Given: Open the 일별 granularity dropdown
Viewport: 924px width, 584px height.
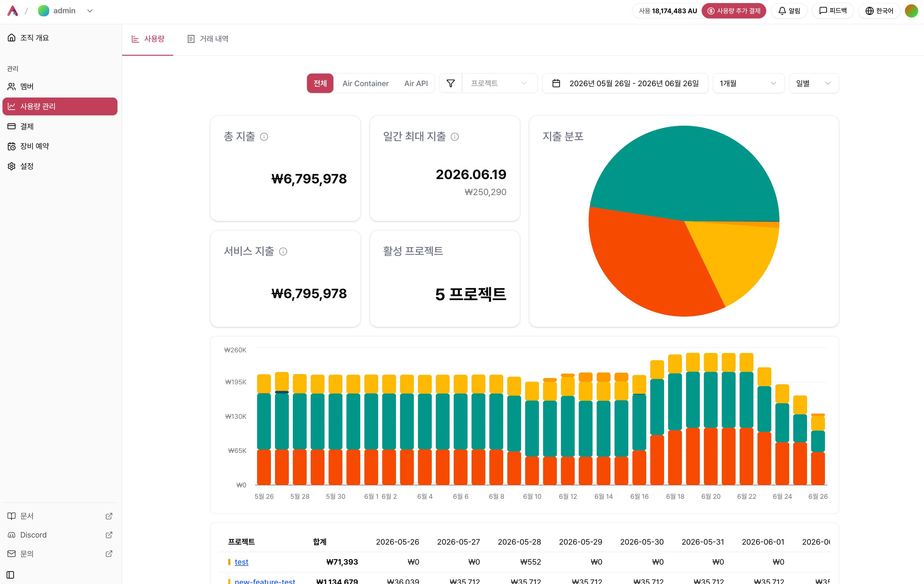Looking at the screenshot, I should pyautogui.click(x=814, y=83).
